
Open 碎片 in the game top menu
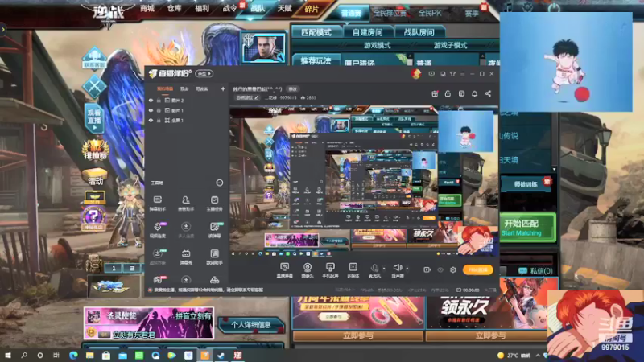coord(312,9)
